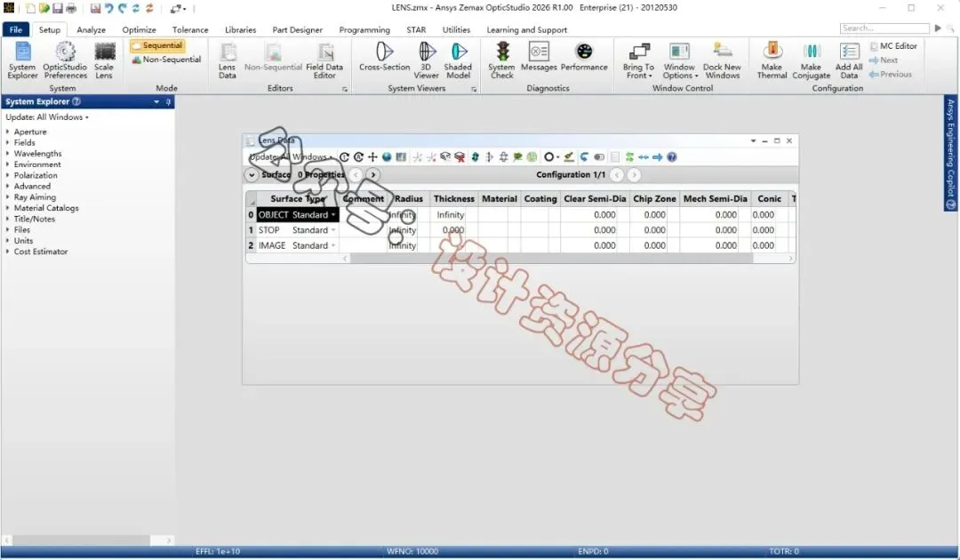The width and height of the screenshot is (960, 560).
Task: Create a new file from quick access toolbar
Action: [x=30, y=8]
